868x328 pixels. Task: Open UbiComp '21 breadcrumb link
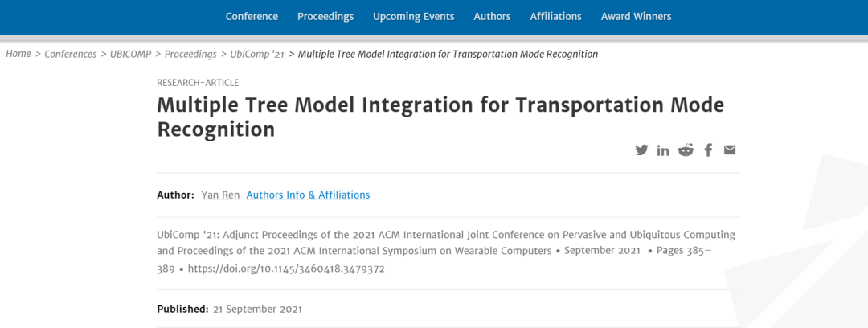[257, 54]
